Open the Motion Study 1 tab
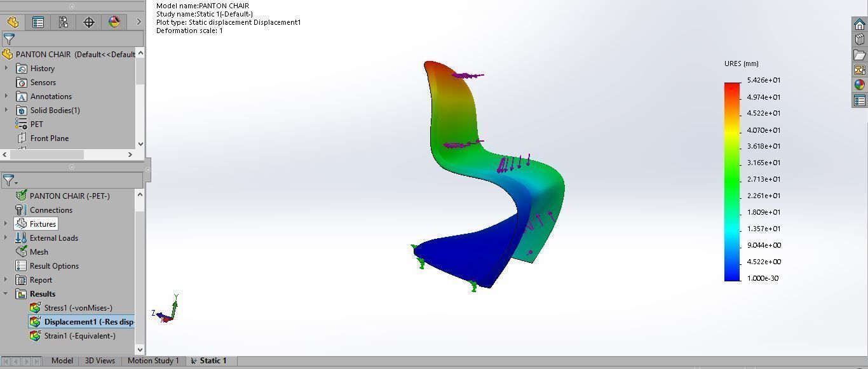The image size is (868, 369). [153, 361]
